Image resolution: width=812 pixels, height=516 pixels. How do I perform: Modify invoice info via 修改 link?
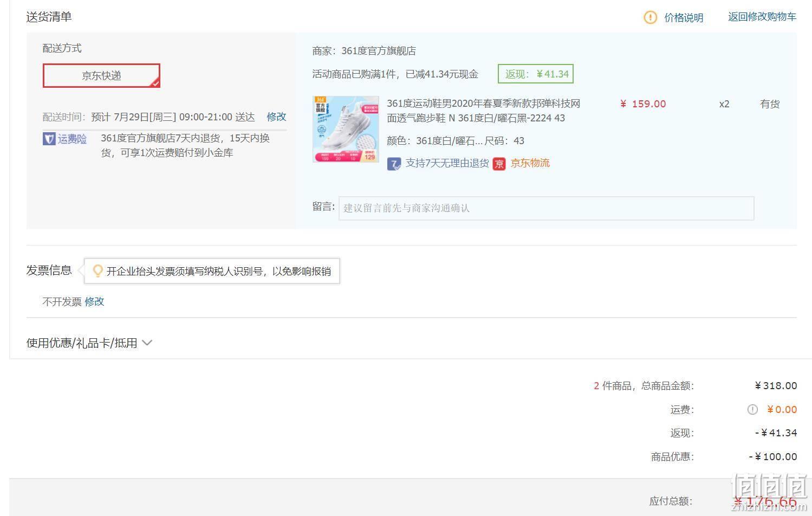click(x=94, y=301)
